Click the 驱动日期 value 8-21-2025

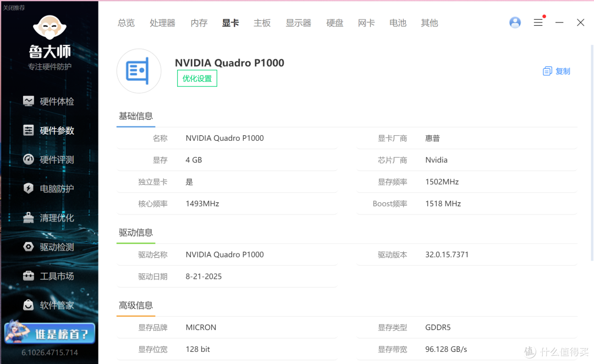tap(204, 277)
